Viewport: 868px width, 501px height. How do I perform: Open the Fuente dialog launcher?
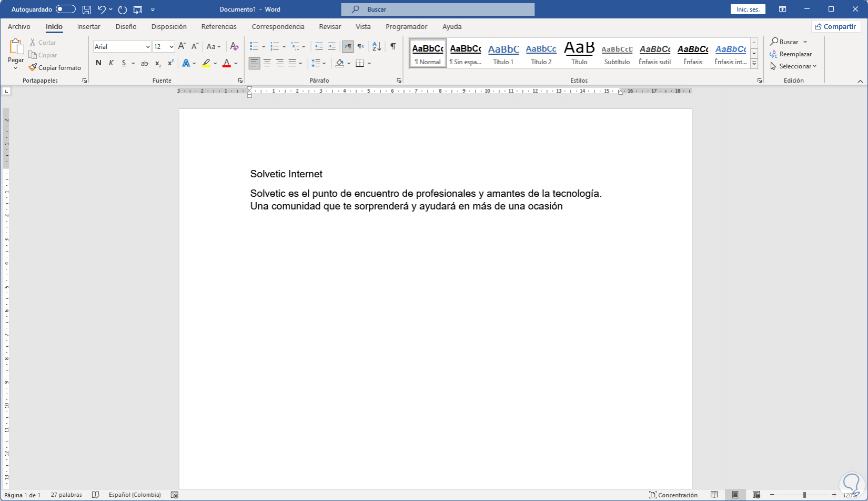pos(240,81)
